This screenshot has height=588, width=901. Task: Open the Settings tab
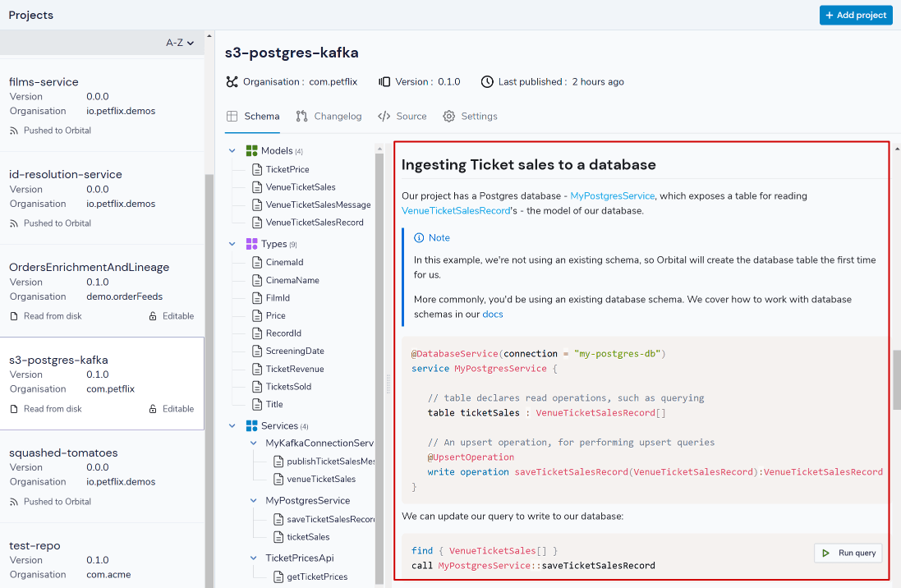(470, 116)
